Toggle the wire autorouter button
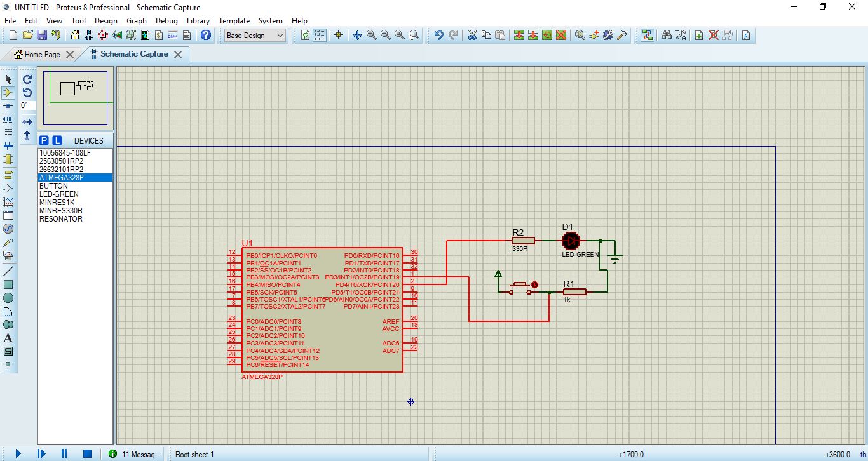This screenshot has width=868, height=461. pyautogui.click(x=647, y=36)
